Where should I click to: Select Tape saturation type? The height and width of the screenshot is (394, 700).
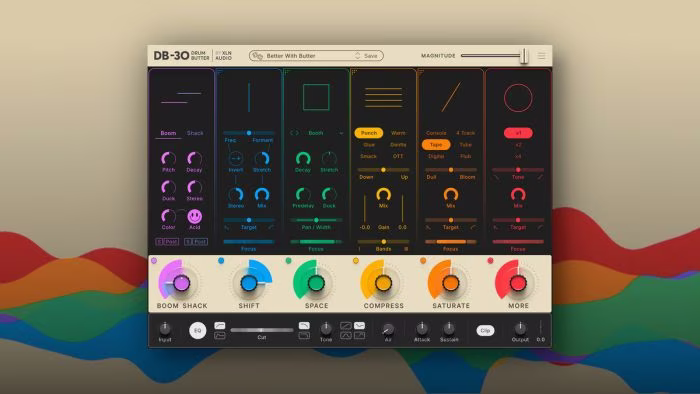pos(436,145)
